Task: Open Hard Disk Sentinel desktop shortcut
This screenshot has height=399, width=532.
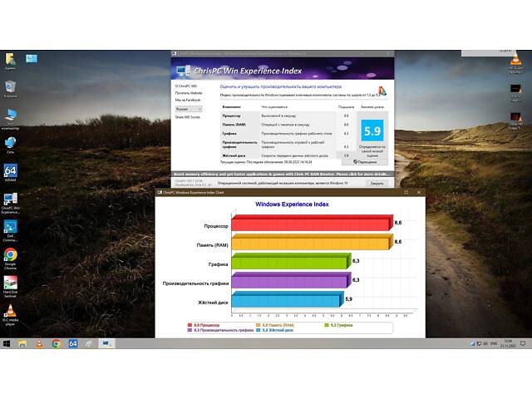Action: click(10, 287)
